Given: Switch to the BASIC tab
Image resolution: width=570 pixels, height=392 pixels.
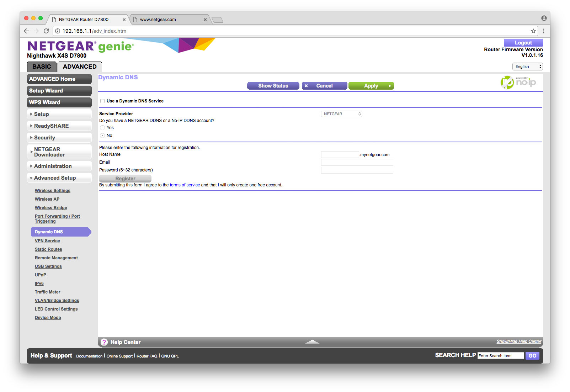Looking at the screenshot, I should coord(42,67).
